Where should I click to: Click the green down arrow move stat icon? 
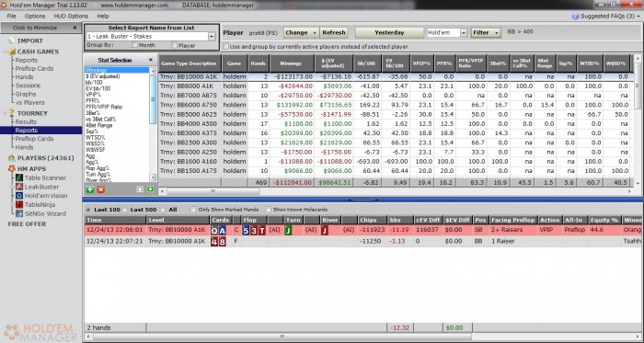150,189
